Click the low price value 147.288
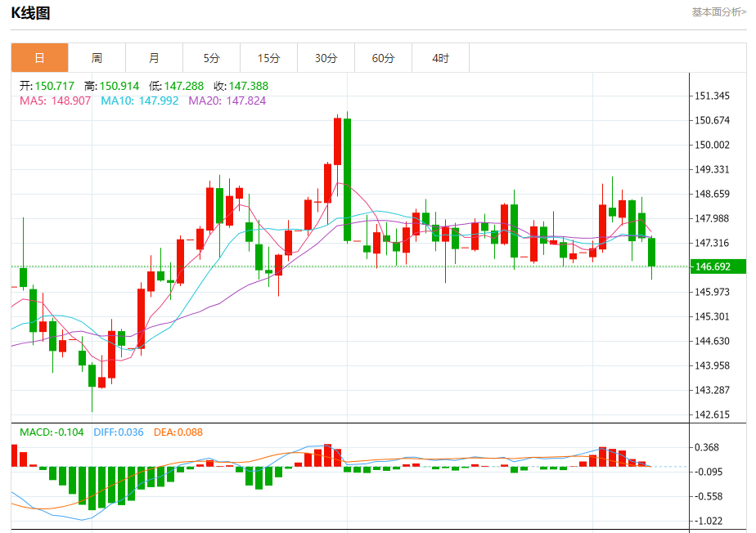The height and width of the screenshot is (533, 756). (x=184, y=87)
